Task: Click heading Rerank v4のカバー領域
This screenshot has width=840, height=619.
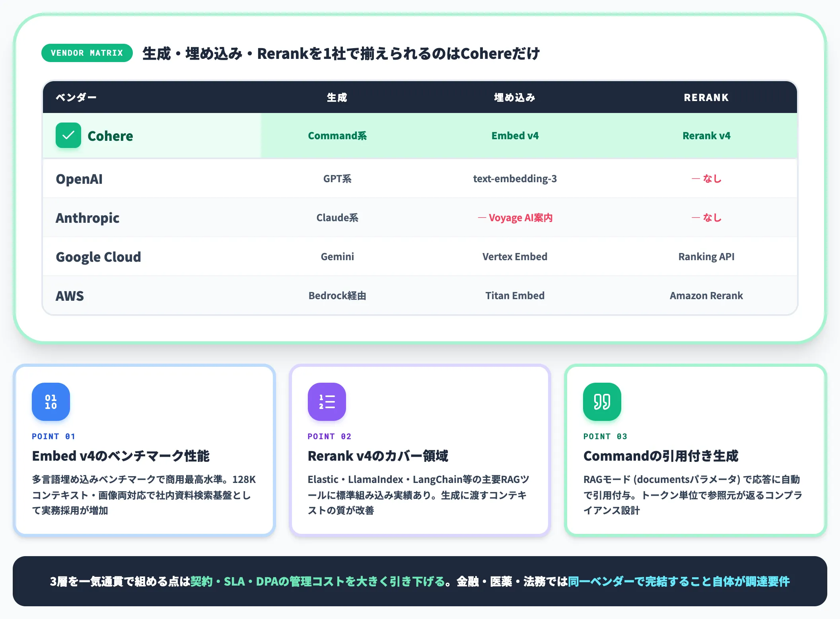Action: tap(378, 456)
